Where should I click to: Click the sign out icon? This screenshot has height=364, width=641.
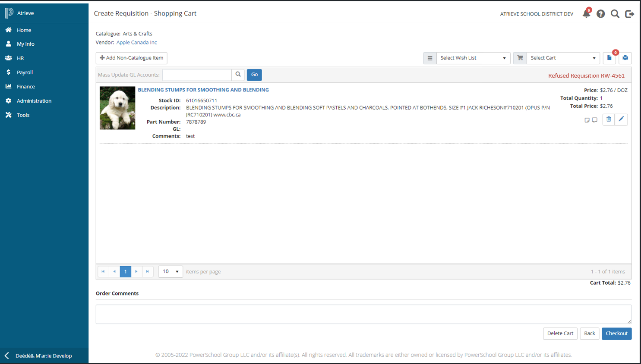tap(629, 14)
